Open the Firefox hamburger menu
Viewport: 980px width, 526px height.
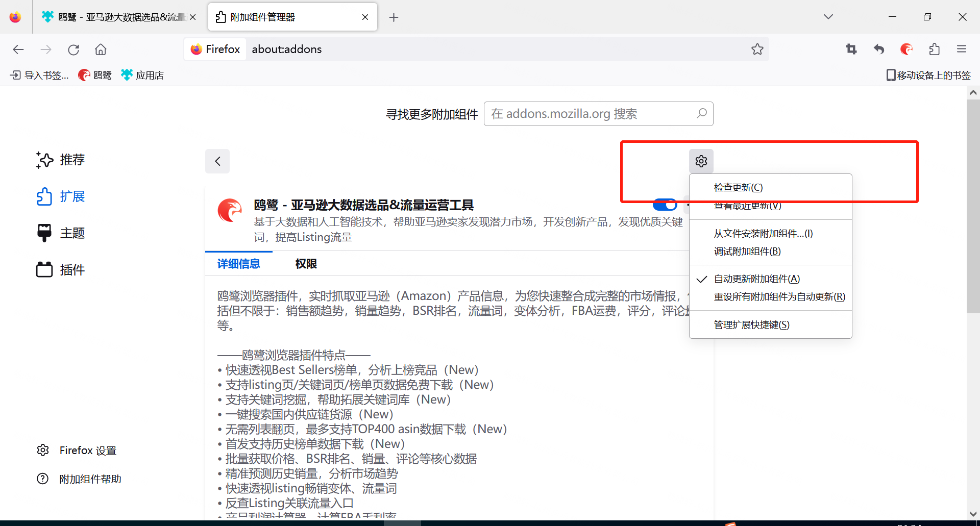pos(962,49)
